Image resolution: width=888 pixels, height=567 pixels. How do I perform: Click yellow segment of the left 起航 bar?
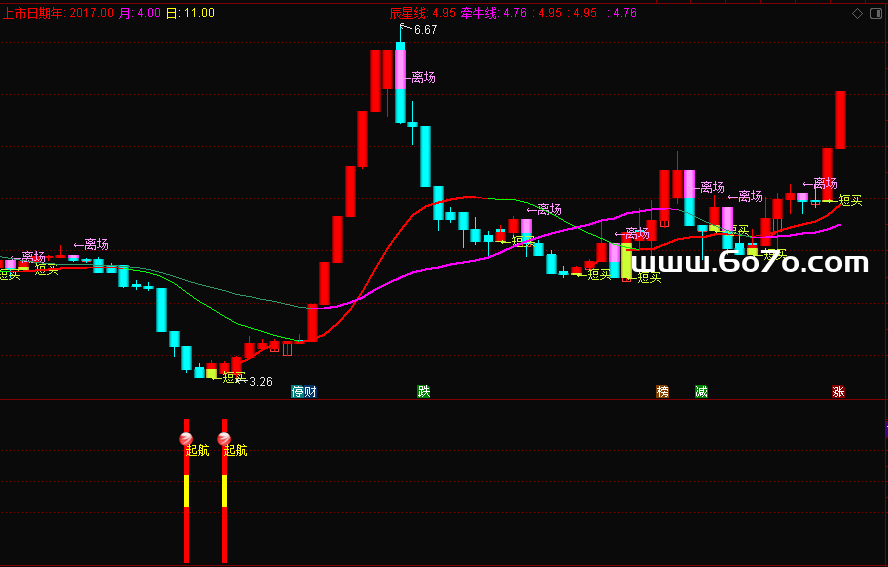(x=186, y=491)
